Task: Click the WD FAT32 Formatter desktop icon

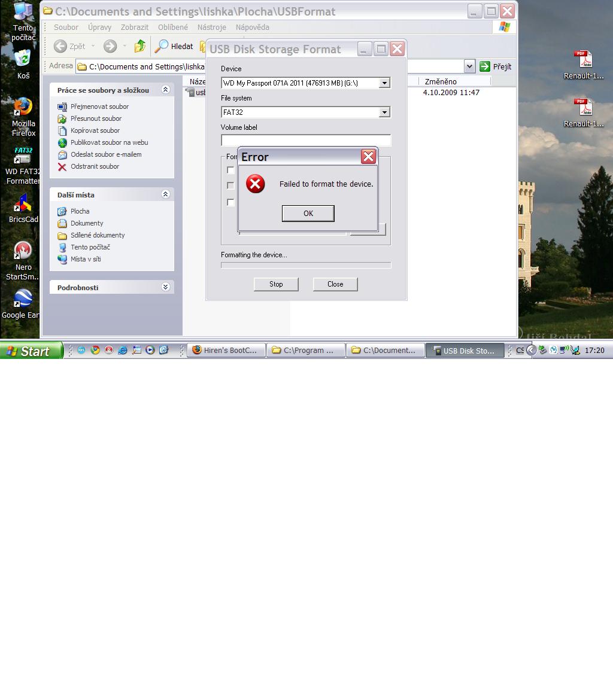Action: (23, 157)
